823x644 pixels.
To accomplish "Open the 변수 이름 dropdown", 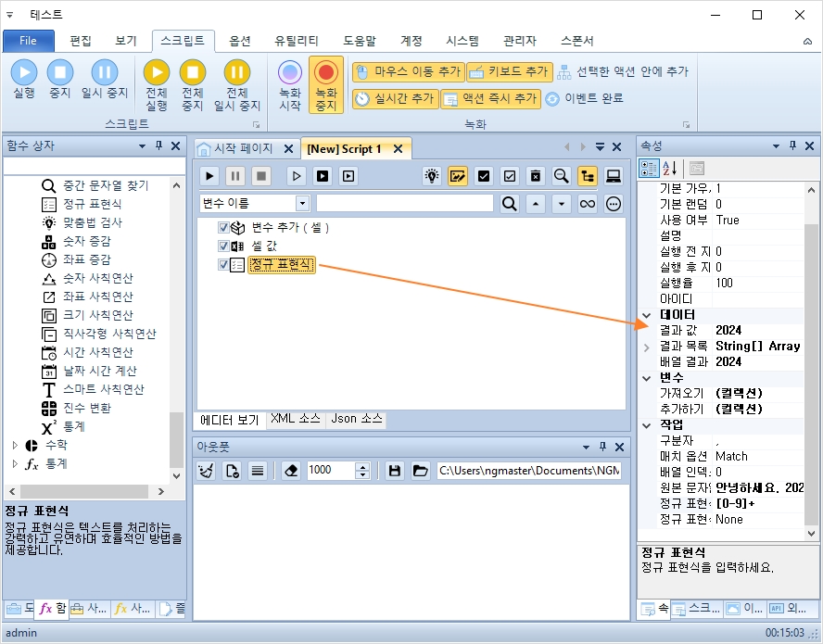I will (302, 204).
